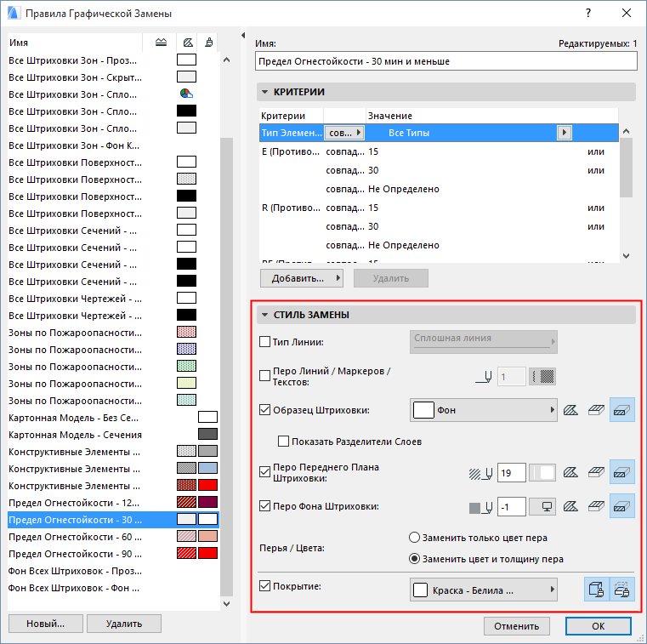Click foreground pen color swatch next to 19

pos(542,473)
